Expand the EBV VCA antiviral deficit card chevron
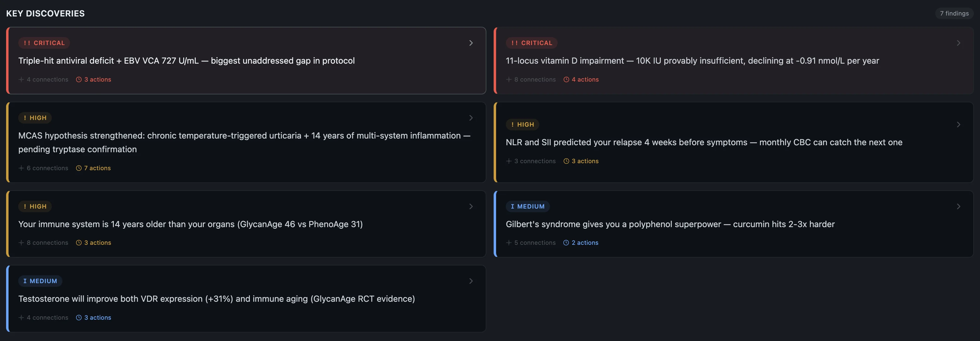Viewport: 980px width, 341px height. 471,43
